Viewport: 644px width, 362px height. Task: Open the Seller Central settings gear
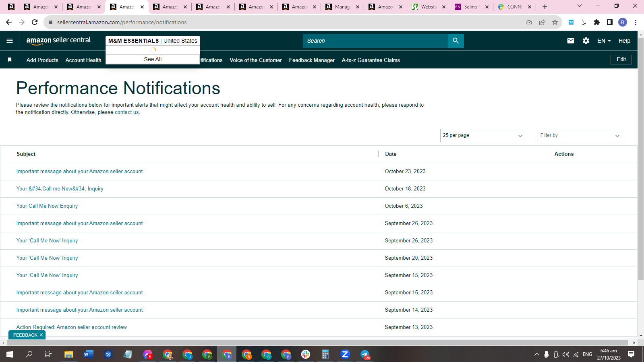[x=586, y=41]
